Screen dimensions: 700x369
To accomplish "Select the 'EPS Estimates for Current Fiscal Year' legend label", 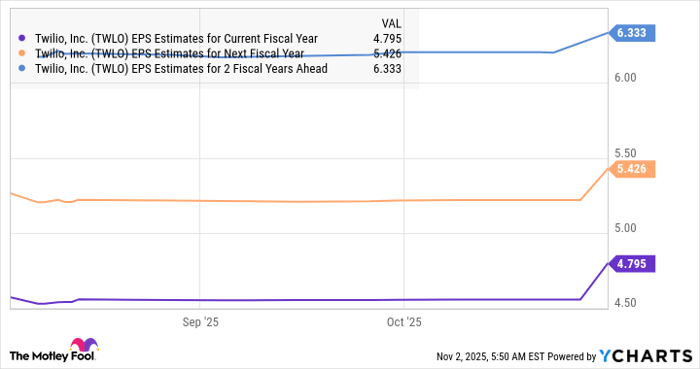I will click(x=176, y=39).
